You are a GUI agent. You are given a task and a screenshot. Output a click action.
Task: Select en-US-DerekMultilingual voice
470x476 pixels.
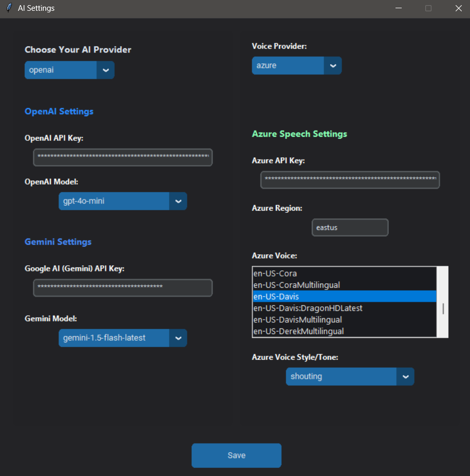point(344,331)
